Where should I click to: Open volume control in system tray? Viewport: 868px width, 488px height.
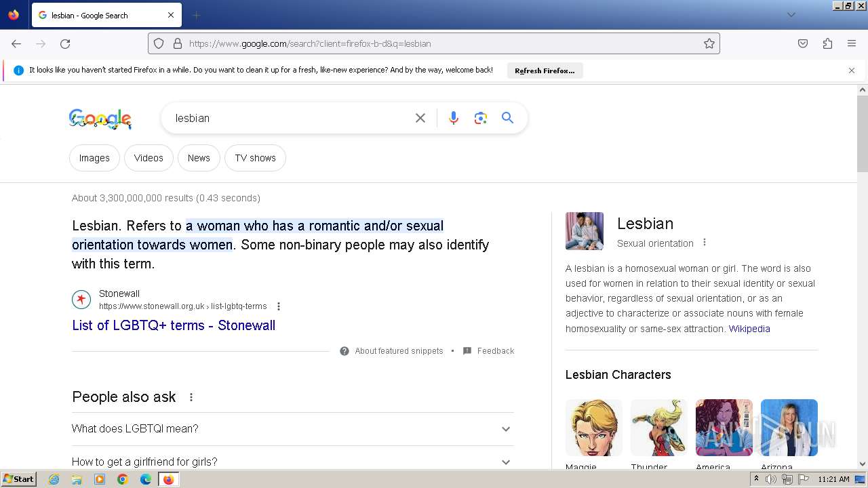click(771, 479)
